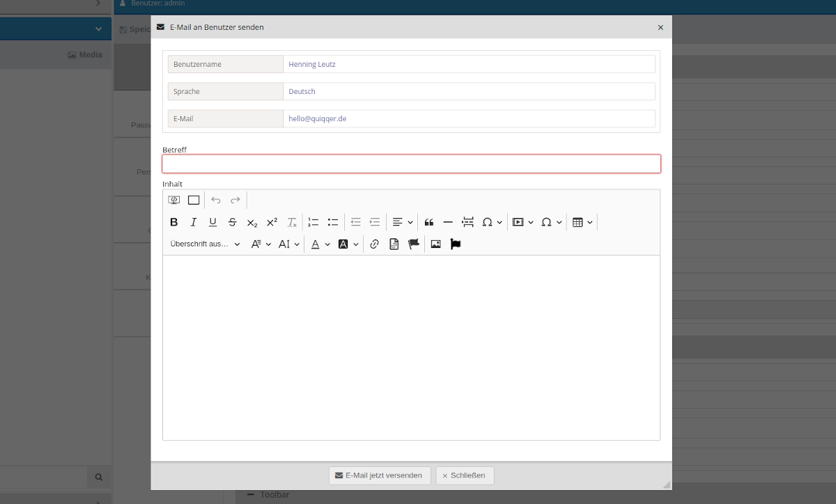Expand the insert media dropdown

point(522,222)
